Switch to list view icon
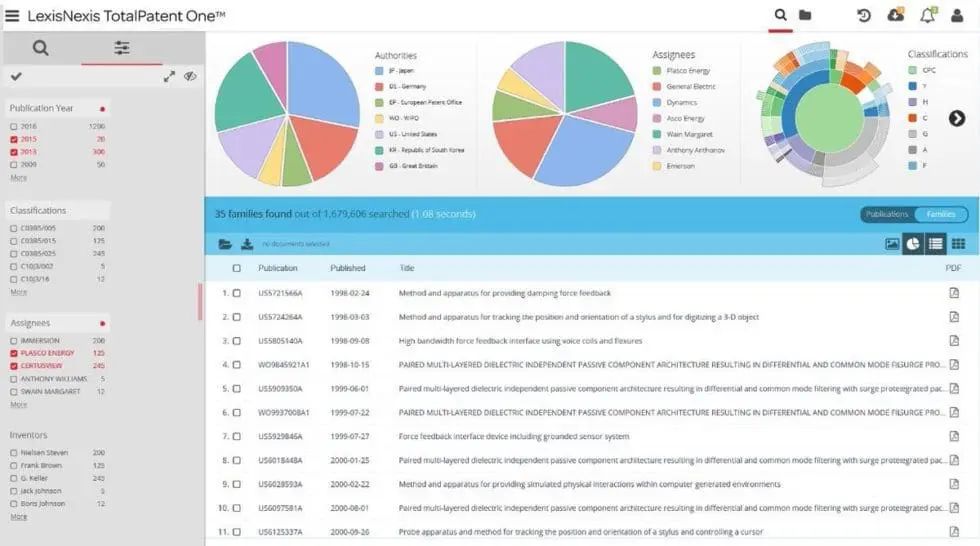 pyautogui.click(x=936, y=244)
